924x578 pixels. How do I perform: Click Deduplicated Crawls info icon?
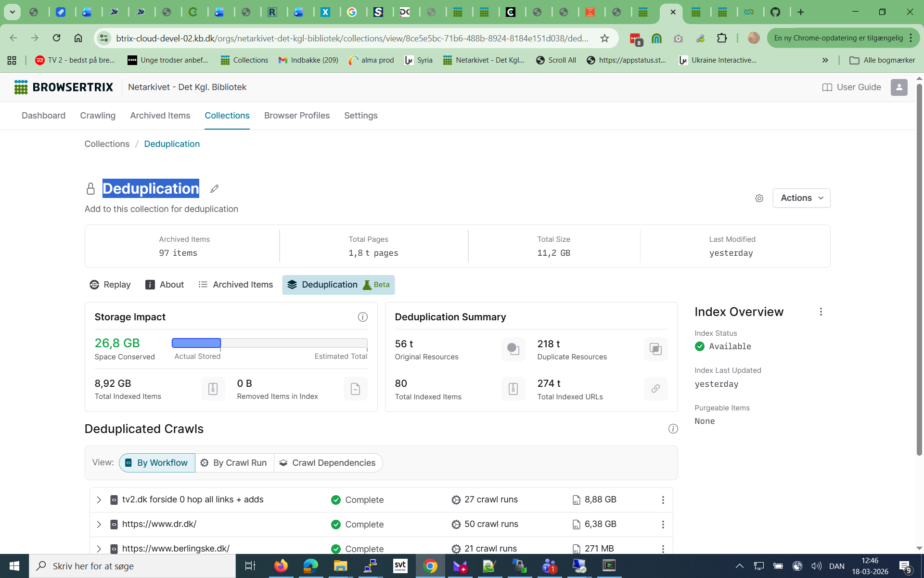coord(673,429)
